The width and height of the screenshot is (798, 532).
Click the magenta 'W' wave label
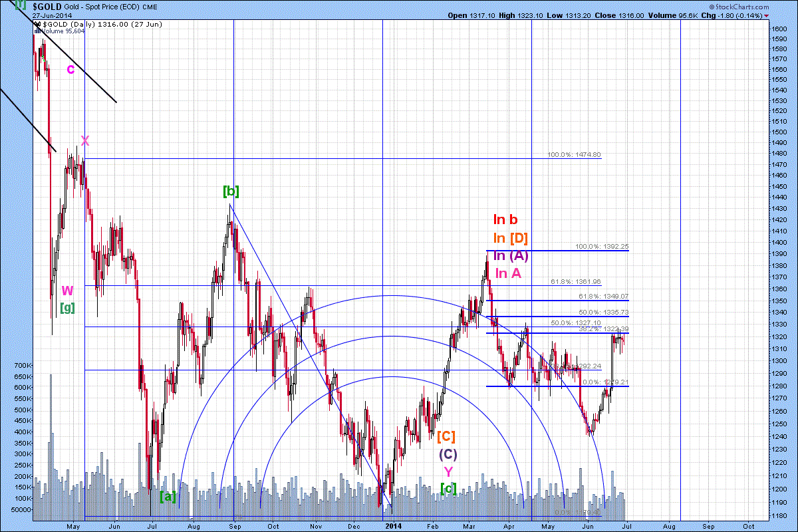click(x=67, y=290)
